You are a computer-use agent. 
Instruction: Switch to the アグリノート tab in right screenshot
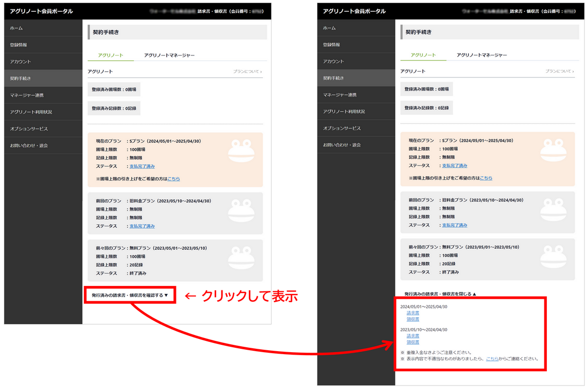coord(423,55)
